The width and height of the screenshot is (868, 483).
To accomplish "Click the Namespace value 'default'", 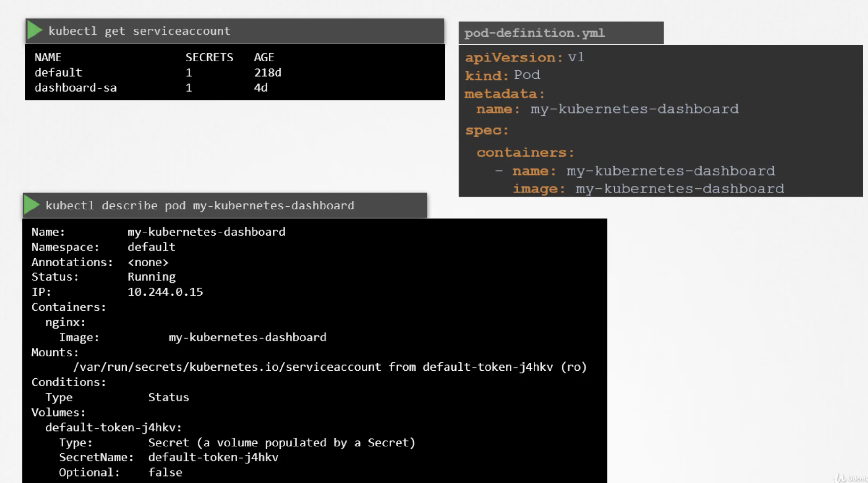I will click(151, 247).
